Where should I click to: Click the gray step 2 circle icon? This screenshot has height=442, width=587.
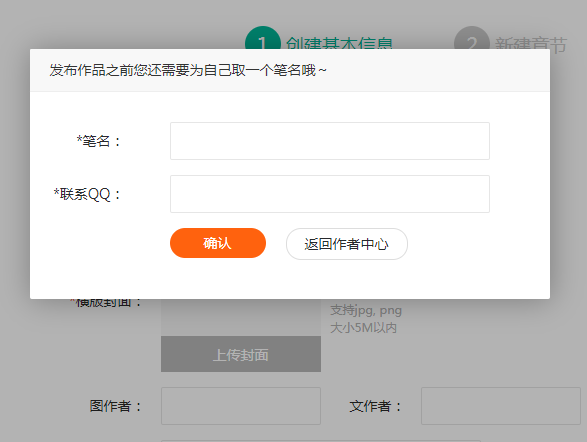pos(472,38)
